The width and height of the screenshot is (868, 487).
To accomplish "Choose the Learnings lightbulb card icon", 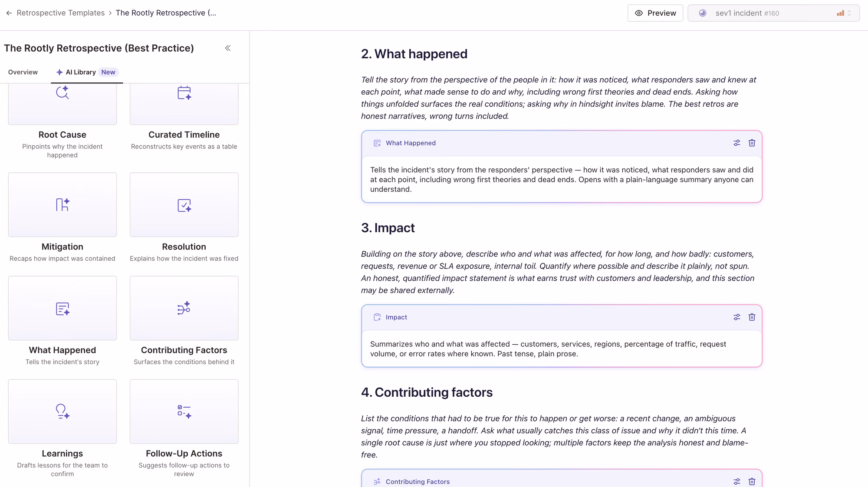I will pyautogui.click(x=62, y=411).
